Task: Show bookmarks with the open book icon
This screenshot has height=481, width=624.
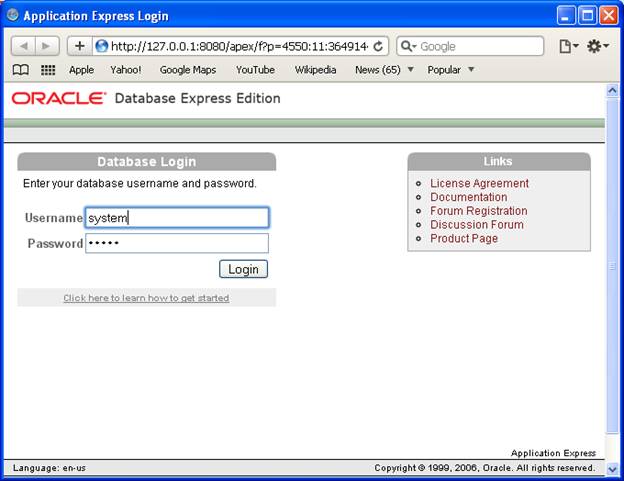Action: click(x=20, y=70)
